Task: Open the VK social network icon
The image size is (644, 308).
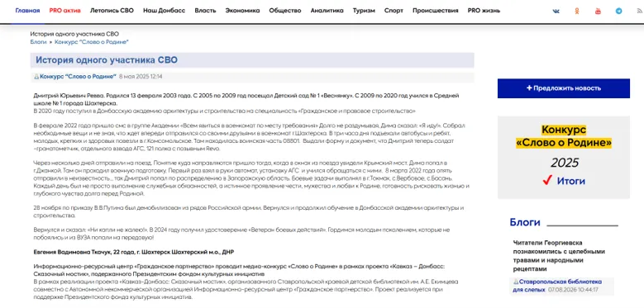Action: point(556,11)
